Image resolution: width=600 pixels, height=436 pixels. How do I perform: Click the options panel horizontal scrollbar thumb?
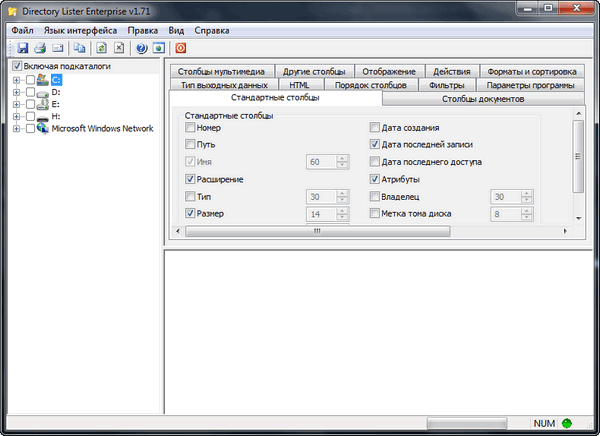[x=318, y=231]
